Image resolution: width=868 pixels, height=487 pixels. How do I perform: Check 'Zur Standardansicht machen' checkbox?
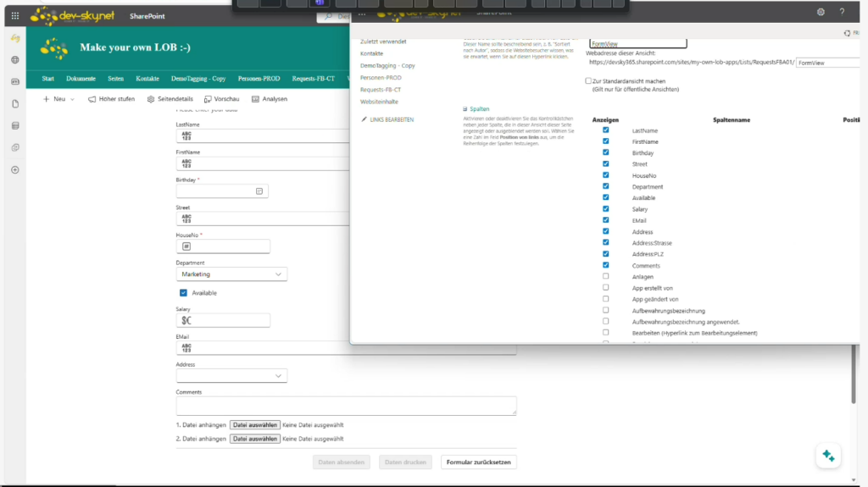pyautogui.click(x=588, y=80)
